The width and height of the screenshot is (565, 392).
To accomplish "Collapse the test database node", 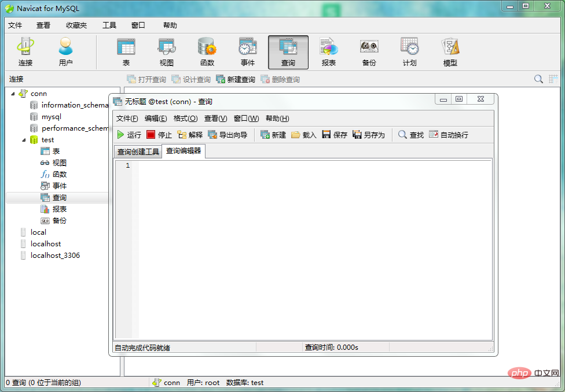I will (x=24, y=140).
